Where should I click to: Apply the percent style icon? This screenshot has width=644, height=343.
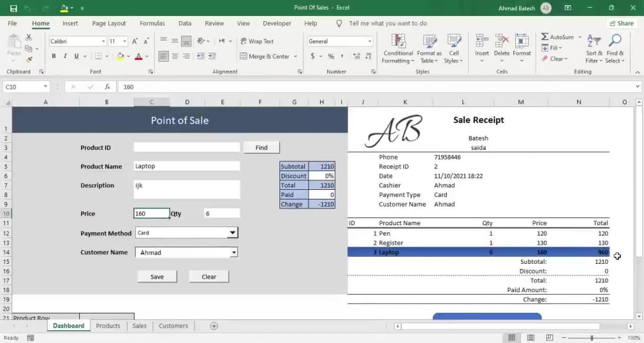click(331, 56)
